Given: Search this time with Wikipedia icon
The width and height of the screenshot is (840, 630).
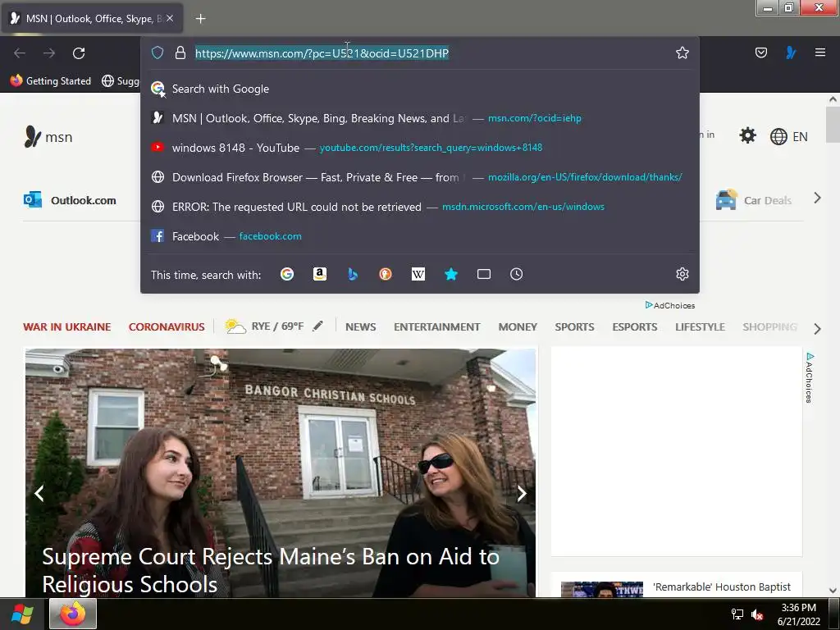Looking at the screenshot, I should 418,274.
